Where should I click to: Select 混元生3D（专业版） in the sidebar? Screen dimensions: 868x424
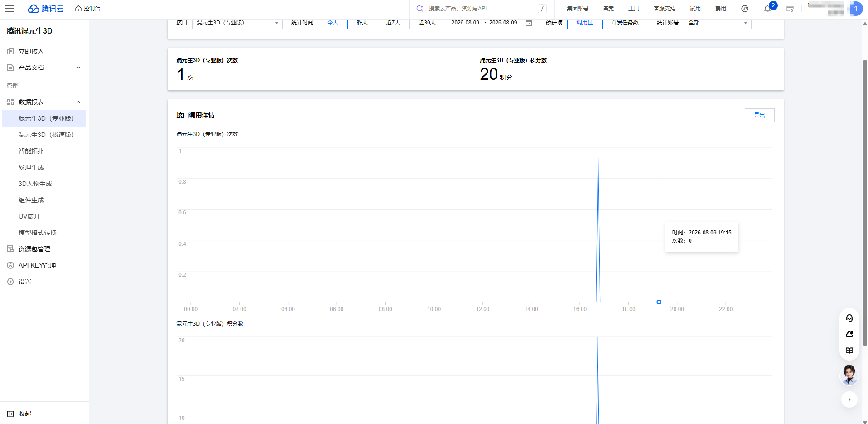[x=44, y=118]
